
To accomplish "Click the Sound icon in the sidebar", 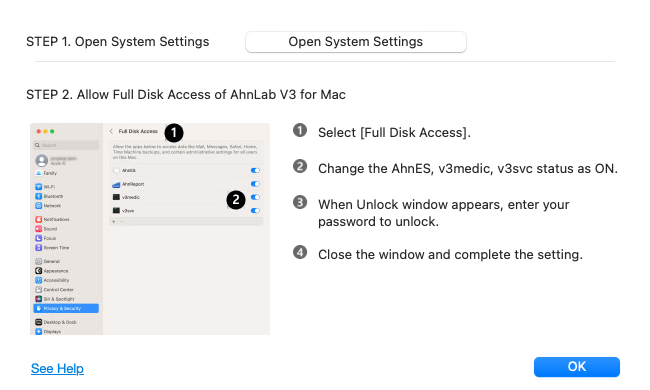I will (39, 229).
